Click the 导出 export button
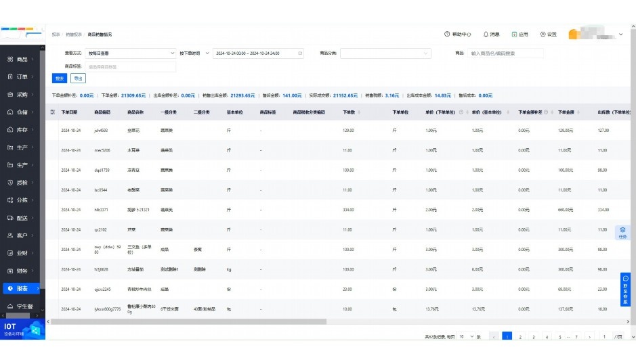Viewport: 636px width, 364px height. tap(79, 78)
